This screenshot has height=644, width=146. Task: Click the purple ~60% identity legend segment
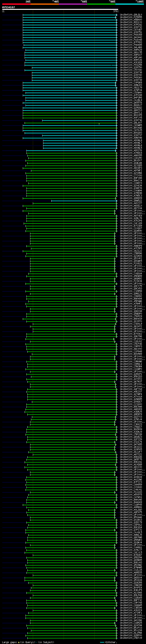coord(73,4)
